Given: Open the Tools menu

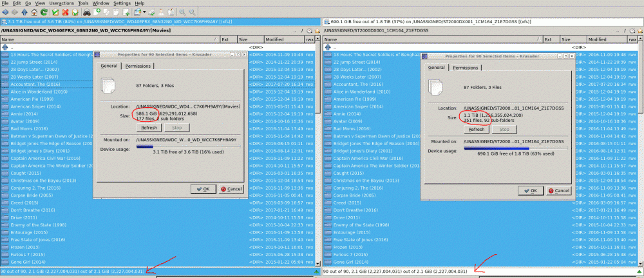Looking at the screenshot, I should 83,3.
